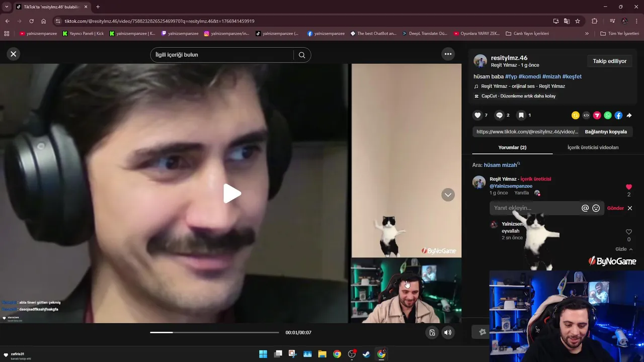Open comments with speech bubble icon
The image size is (644, 362).
tap(499, 115)
